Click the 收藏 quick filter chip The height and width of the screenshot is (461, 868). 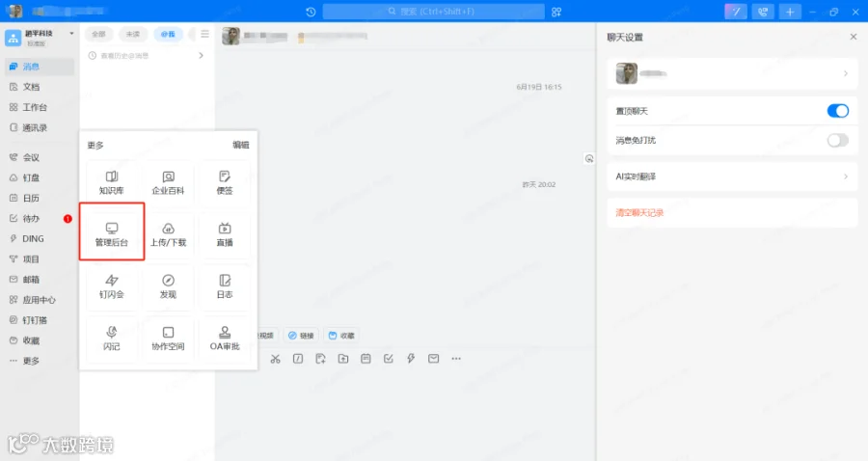[x=341, y=336]
